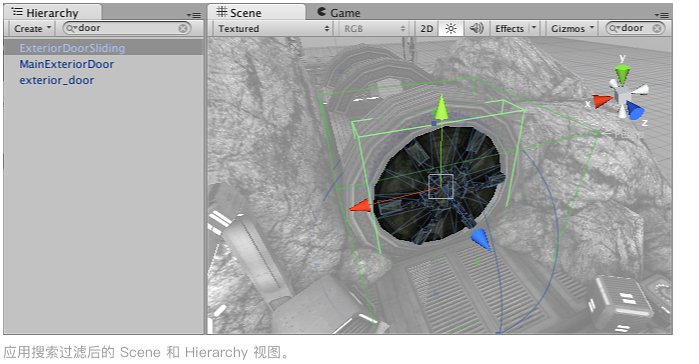Image resolution: width=699 pixels, height=364 pixels.
Task: Select exterior_door object in the Hierarchy
Action: [57, 80]
